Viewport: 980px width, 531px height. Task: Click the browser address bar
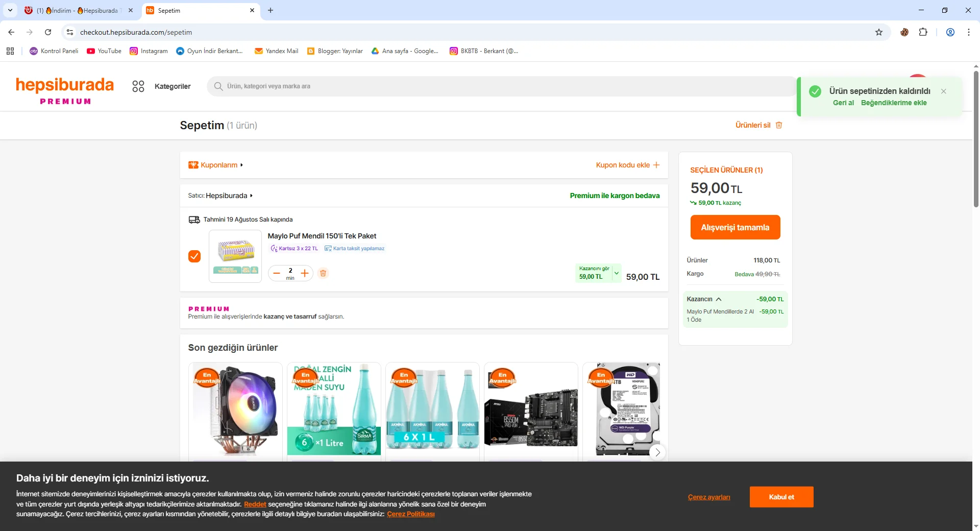475,32
